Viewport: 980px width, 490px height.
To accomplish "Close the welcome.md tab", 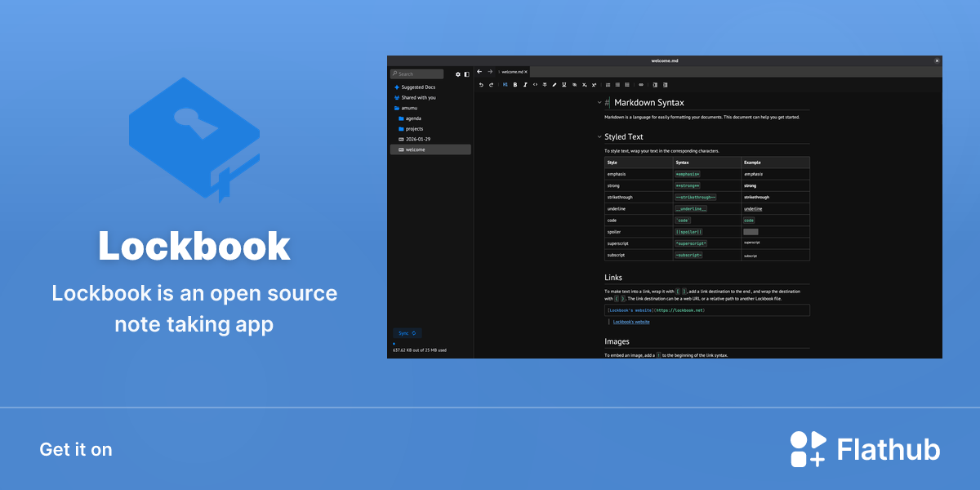I will tap(526, 72).
